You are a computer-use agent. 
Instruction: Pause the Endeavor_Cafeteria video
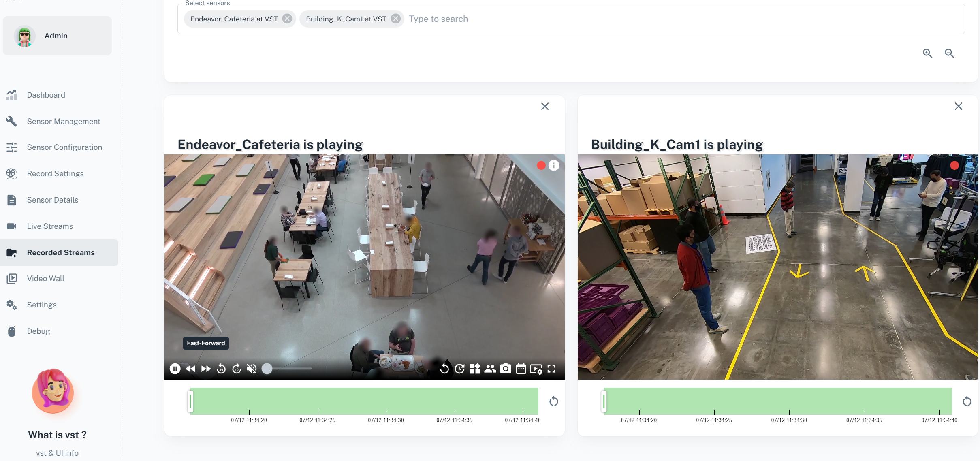click(x=175, y=369)
